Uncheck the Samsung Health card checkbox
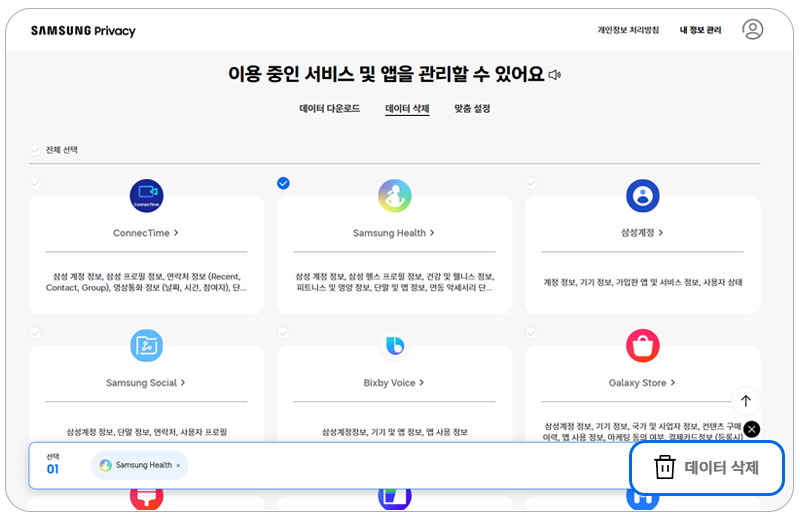The height and width of the screenshot is (515, 800). coord(283,183)
